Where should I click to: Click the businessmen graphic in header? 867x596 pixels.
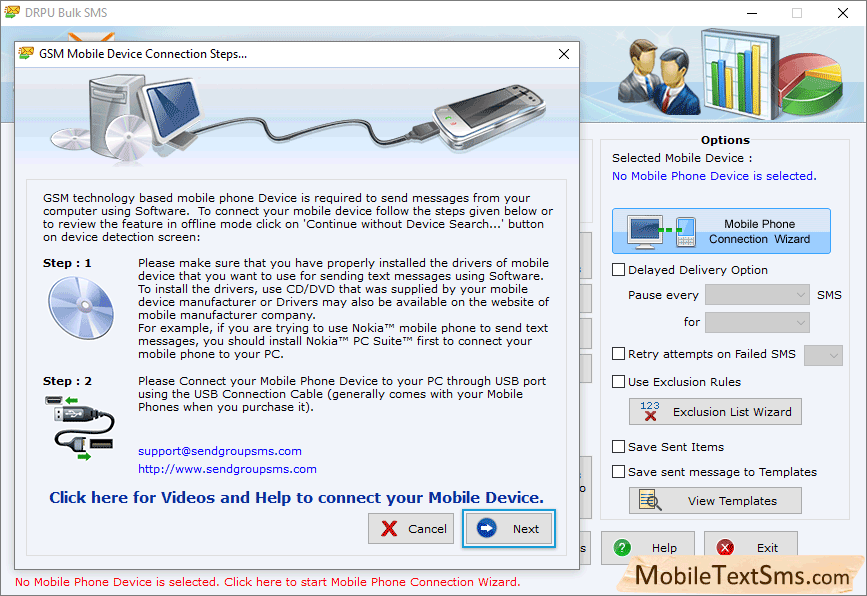(x=659, y=76)
